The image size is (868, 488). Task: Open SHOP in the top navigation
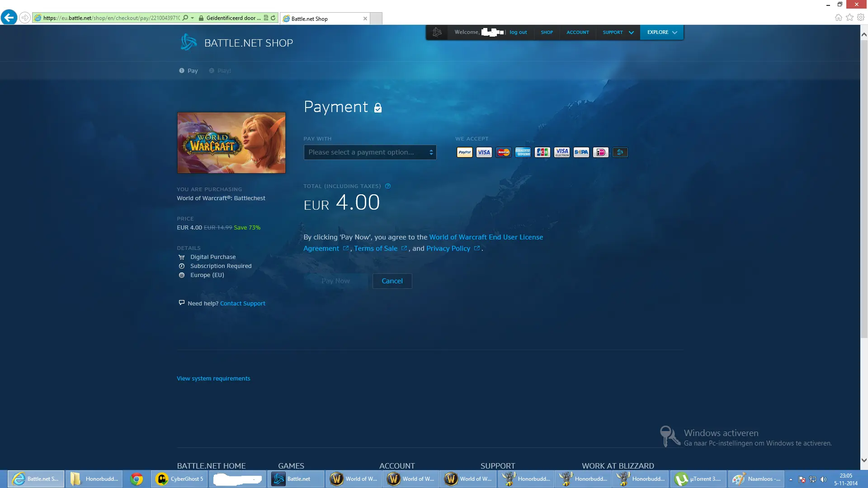point(547,32)
